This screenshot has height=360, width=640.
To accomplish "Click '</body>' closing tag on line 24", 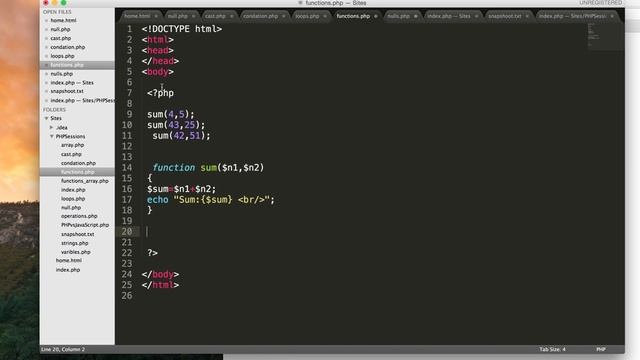I will point(160,274).
